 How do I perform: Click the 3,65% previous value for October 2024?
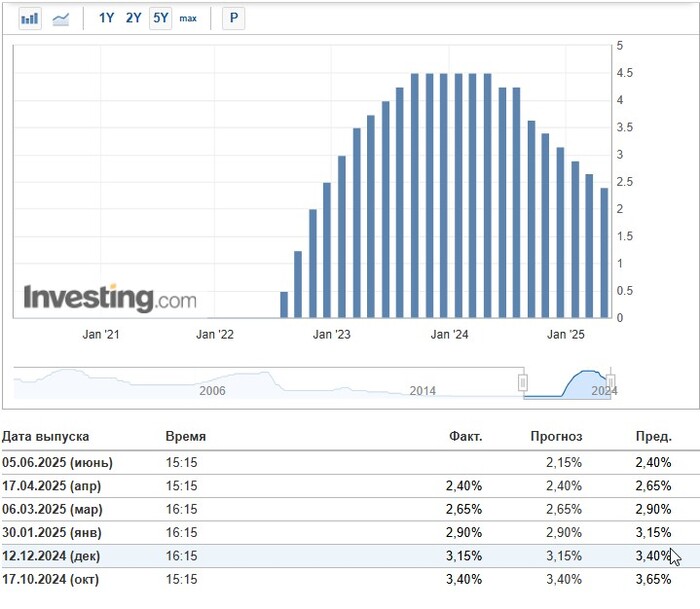654,579
